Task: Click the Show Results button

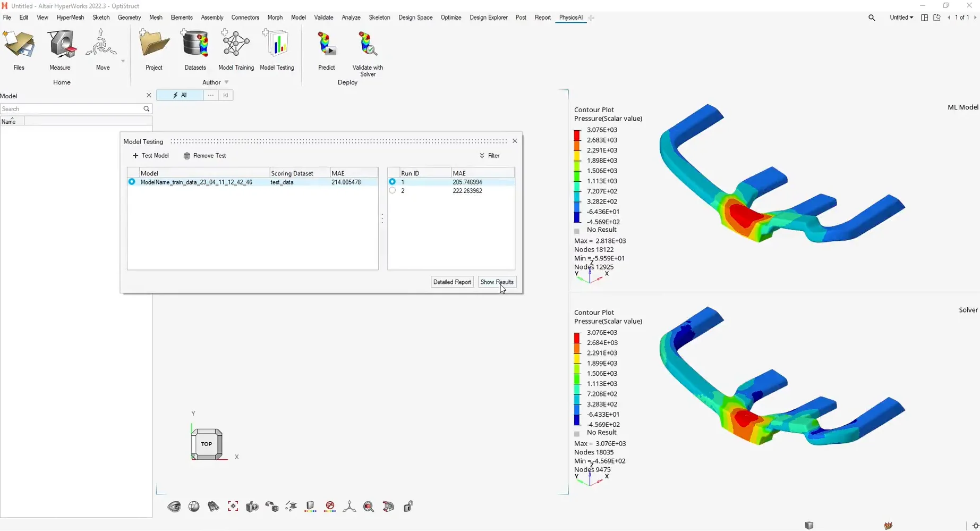Action: (497, 282)
